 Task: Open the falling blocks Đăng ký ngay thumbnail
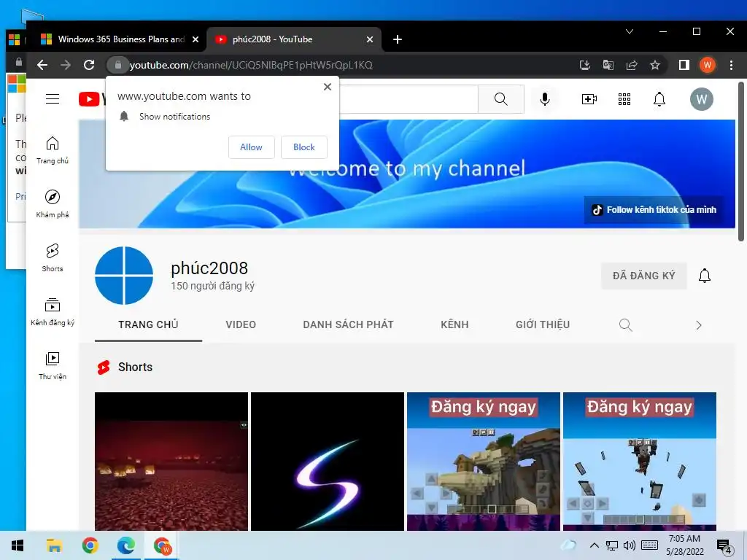[640, 462]
